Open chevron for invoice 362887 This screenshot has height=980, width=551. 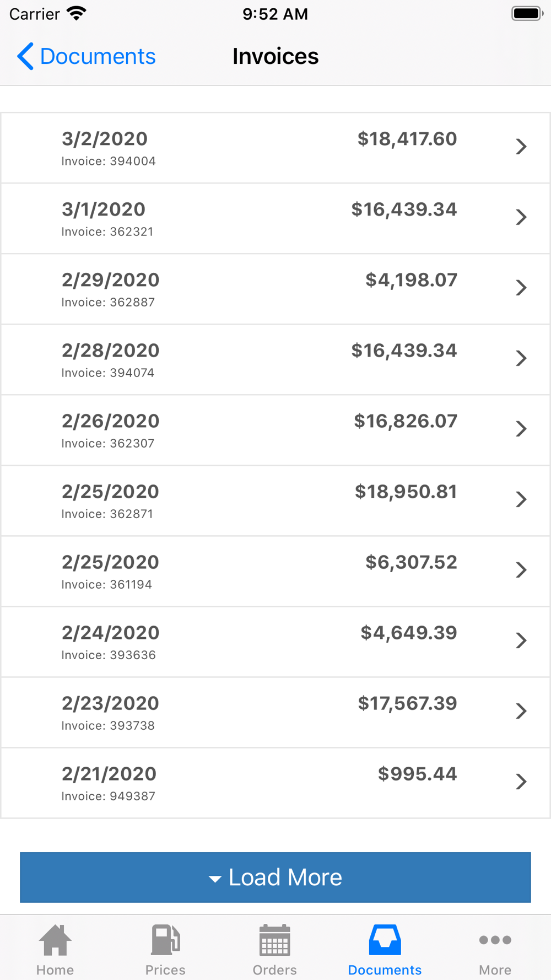521,288
